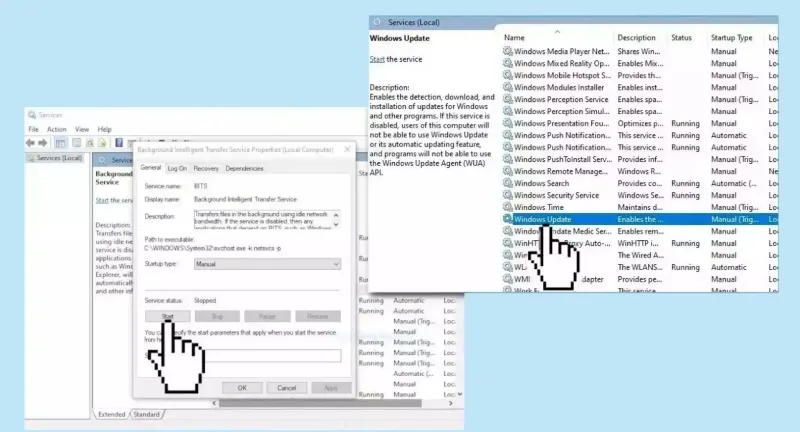Toggle the Show/Hide Console Tree toolbar icon

coord(60,143)
